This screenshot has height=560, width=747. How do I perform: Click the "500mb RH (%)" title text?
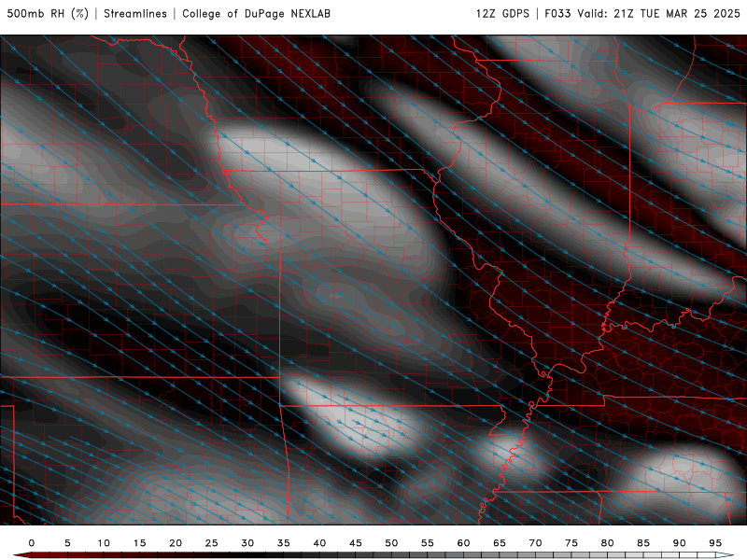click(48, 13)
